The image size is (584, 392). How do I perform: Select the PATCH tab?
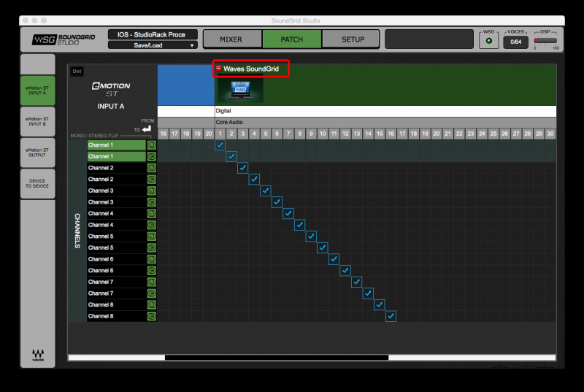(x=291, y=39)
